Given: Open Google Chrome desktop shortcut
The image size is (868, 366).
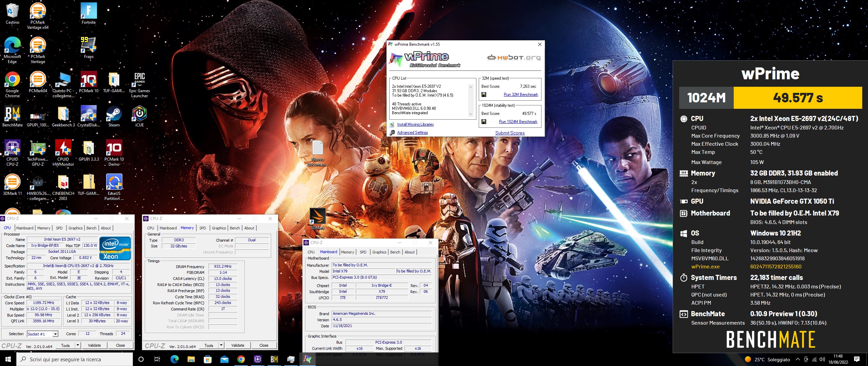Looking at the screenshot, I should [13, 84].
